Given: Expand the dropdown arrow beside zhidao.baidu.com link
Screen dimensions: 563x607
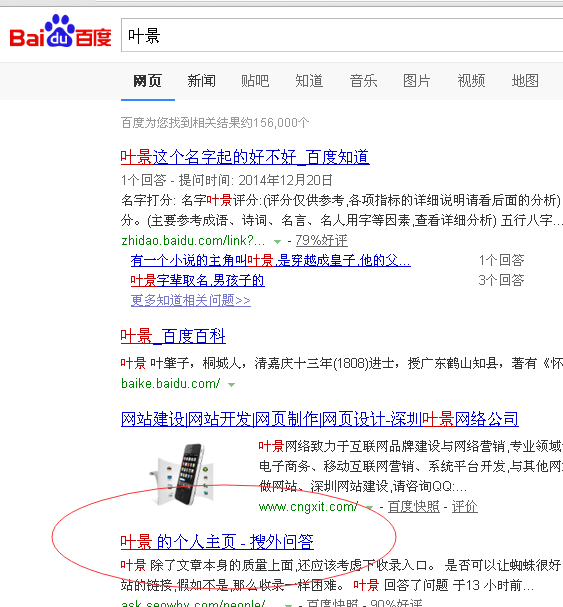Looking at the screenshot, I should click(277, 242).
